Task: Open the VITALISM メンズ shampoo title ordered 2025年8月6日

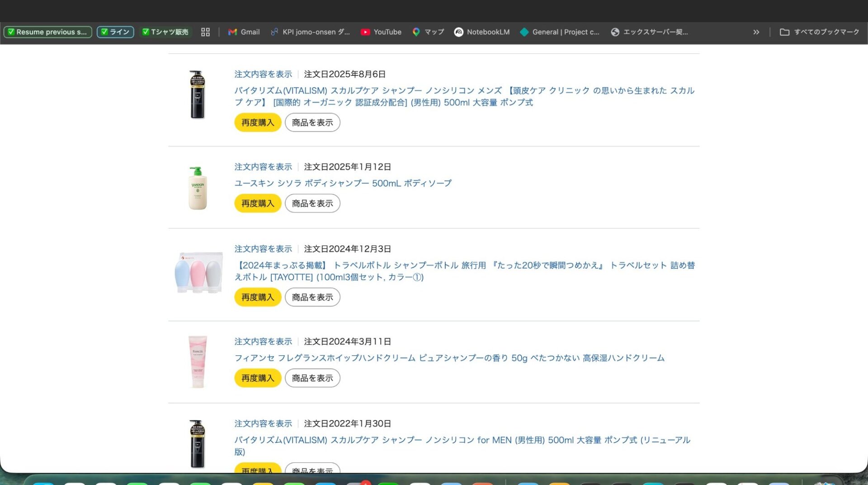Action: click(464, 97)
